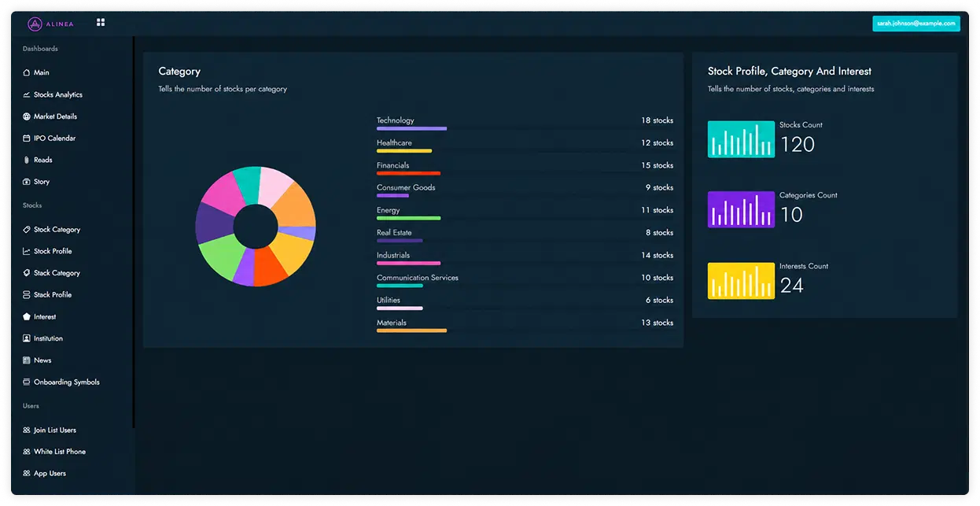Image resolution: width=980 pixels, height=506 pixels.
Task: Click the Interests Count value 24
Action: tap(792, 286)
